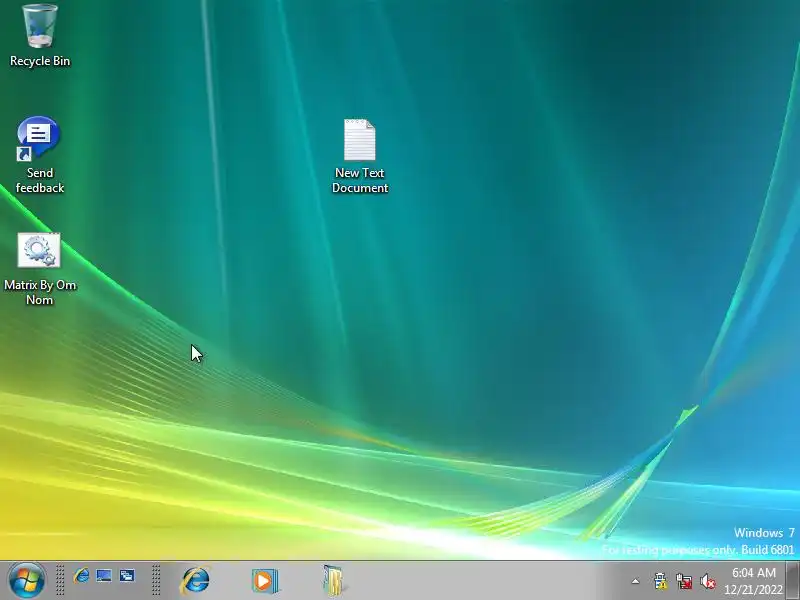Click Switch between windows Quick Launch icon
This screenshot has height=600, width=800.
pos(127,576)
